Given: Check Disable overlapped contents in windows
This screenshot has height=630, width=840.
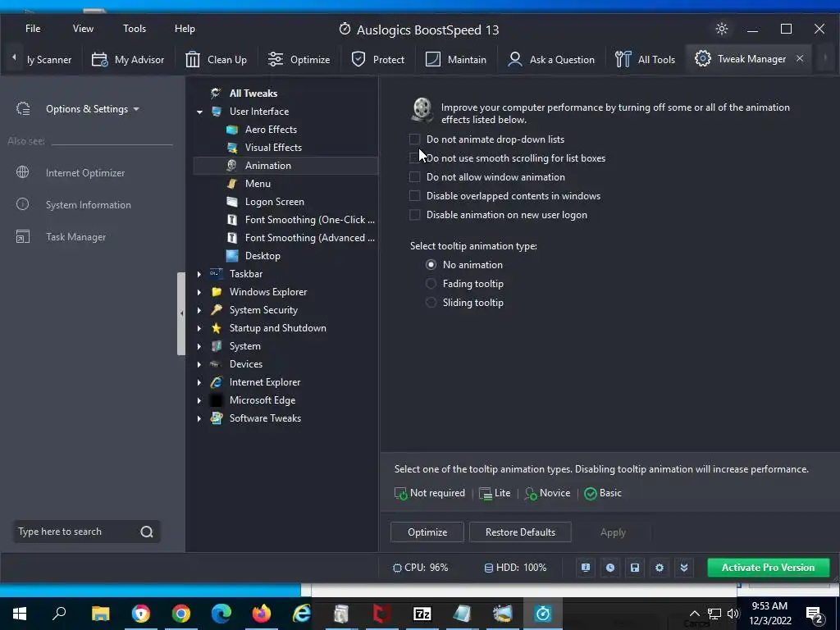Looking at the screenshot, I should click(x=414, y=195).
